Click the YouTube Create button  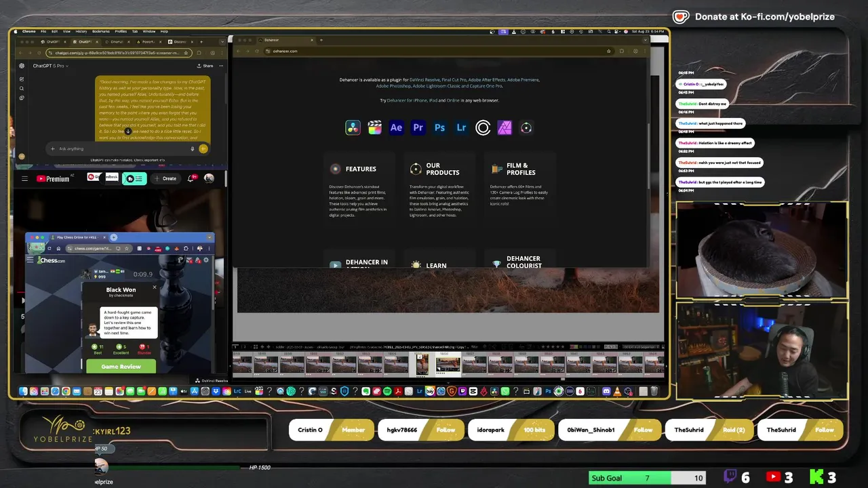(x=165, y=179)
